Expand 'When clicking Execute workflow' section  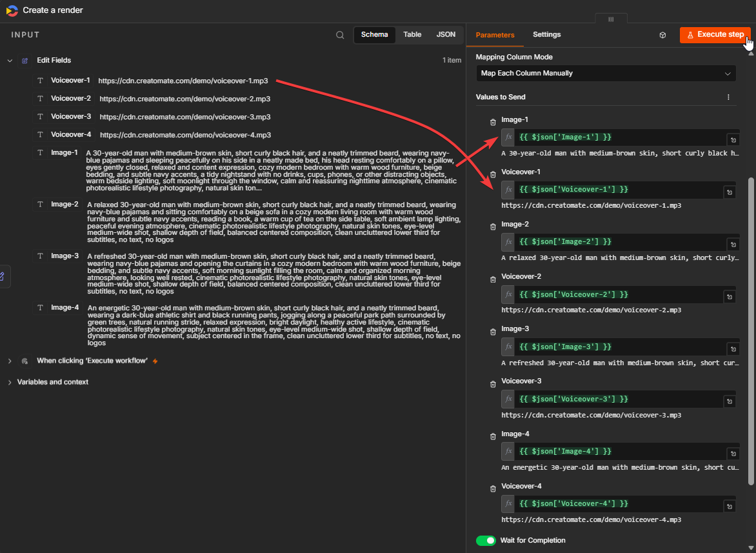10,361
